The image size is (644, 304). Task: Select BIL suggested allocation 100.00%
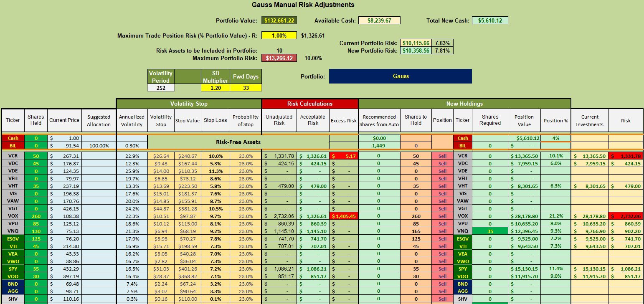99,146
